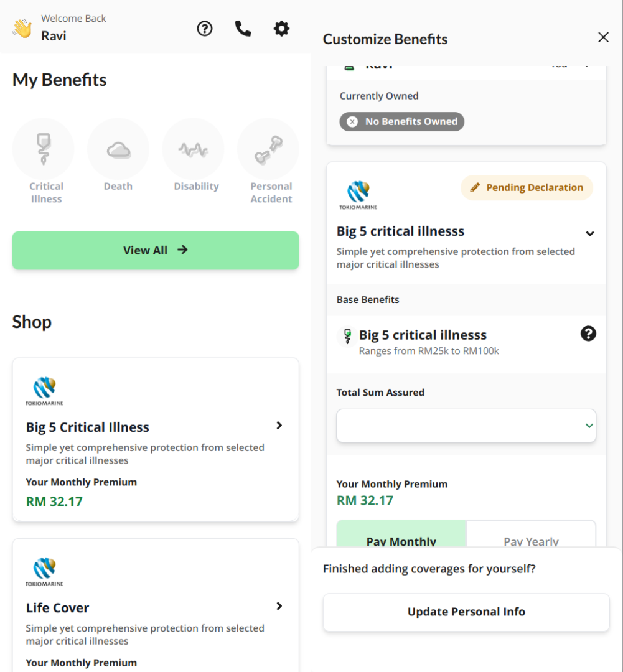Click the phone contact icon

tap(243, 29)
